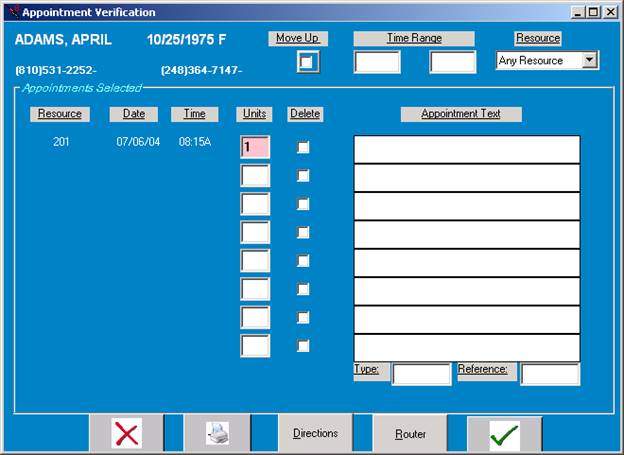
Task: Click the first Appointment Text row
Action: pyautogui.click(x=466, y=149)
